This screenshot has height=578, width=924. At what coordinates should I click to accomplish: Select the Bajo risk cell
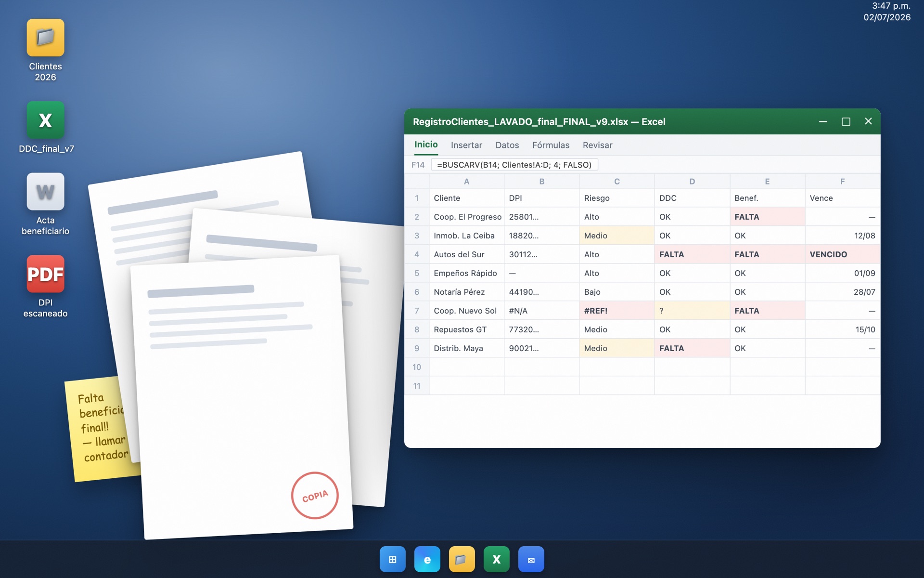616,292
